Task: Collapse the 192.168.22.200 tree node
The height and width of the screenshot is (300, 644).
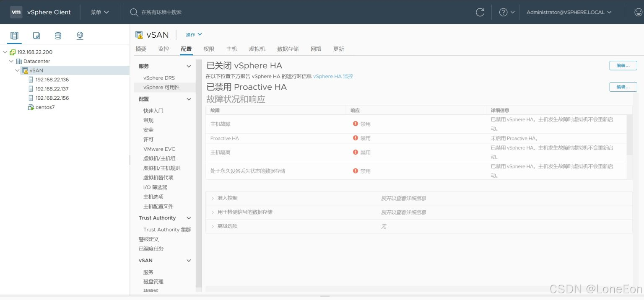Action: click(x=5, y=52)
